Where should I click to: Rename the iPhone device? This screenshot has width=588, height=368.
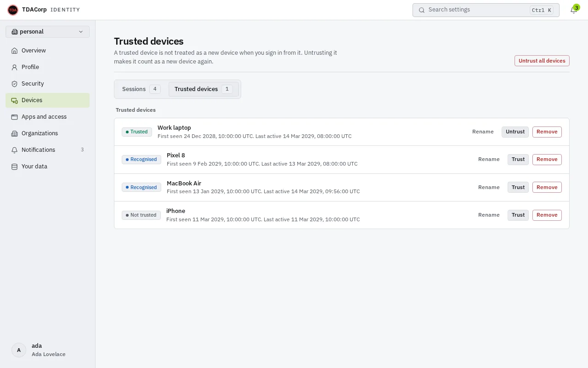point(489,215)
